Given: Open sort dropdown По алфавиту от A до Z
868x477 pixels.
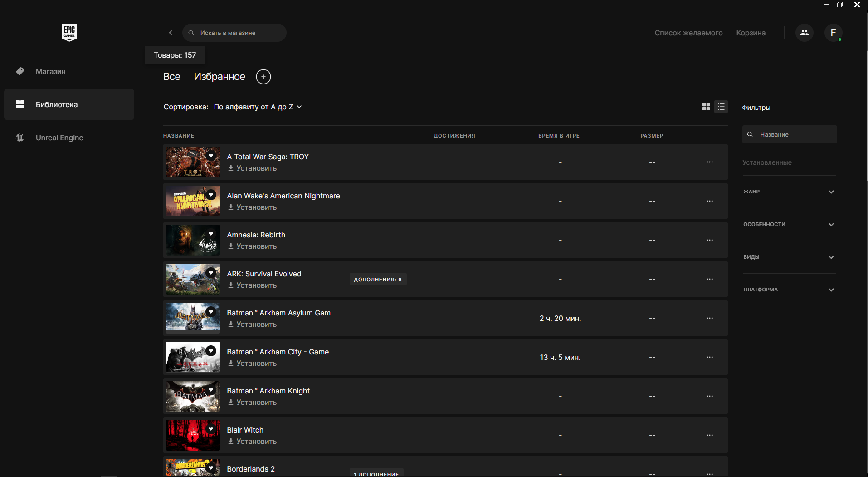Looking at the screenshot, I should coord(258,107).
